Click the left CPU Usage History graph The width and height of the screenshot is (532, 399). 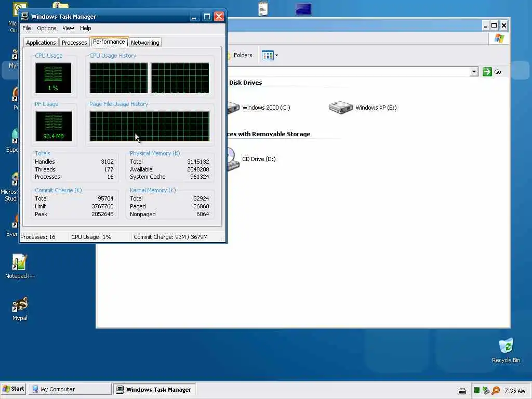(119, 78)
